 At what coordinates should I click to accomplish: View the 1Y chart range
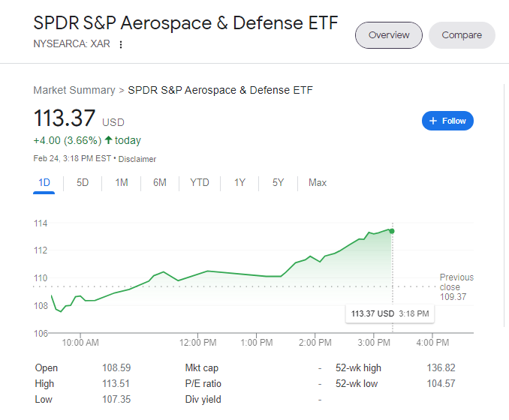(239, 182)
